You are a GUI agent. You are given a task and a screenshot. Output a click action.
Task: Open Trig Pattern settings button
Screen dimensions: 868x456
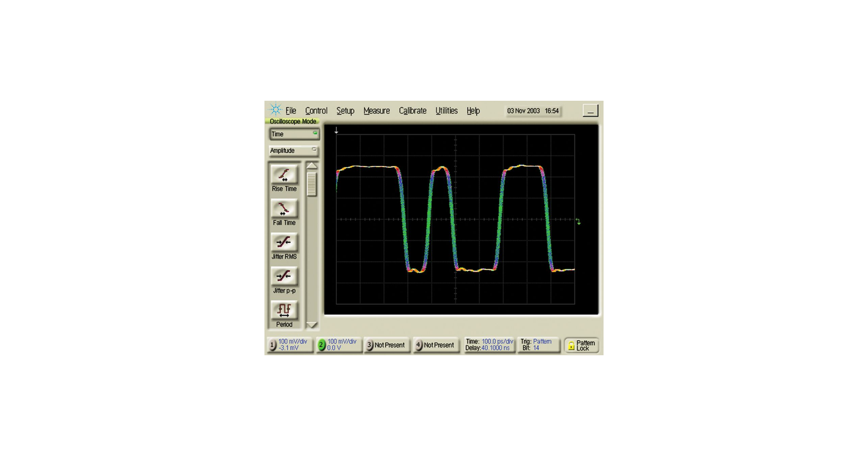click(x=538, y=345)
